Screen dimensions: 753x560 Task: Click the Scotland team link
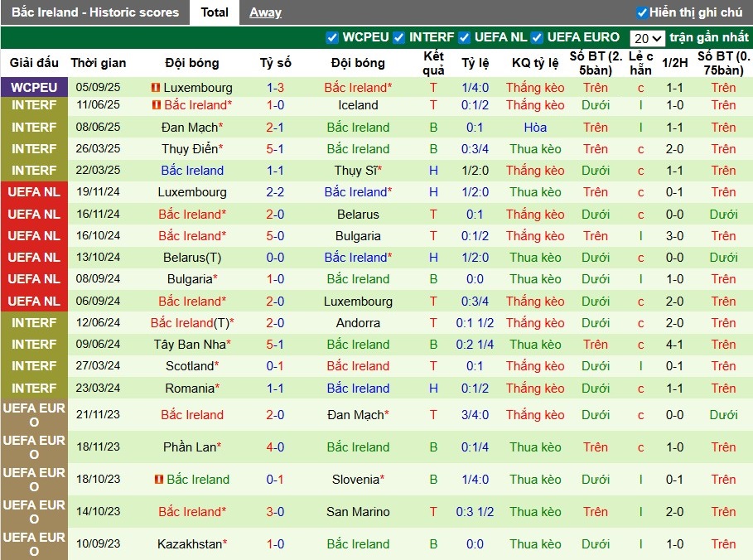pos(190,366)
